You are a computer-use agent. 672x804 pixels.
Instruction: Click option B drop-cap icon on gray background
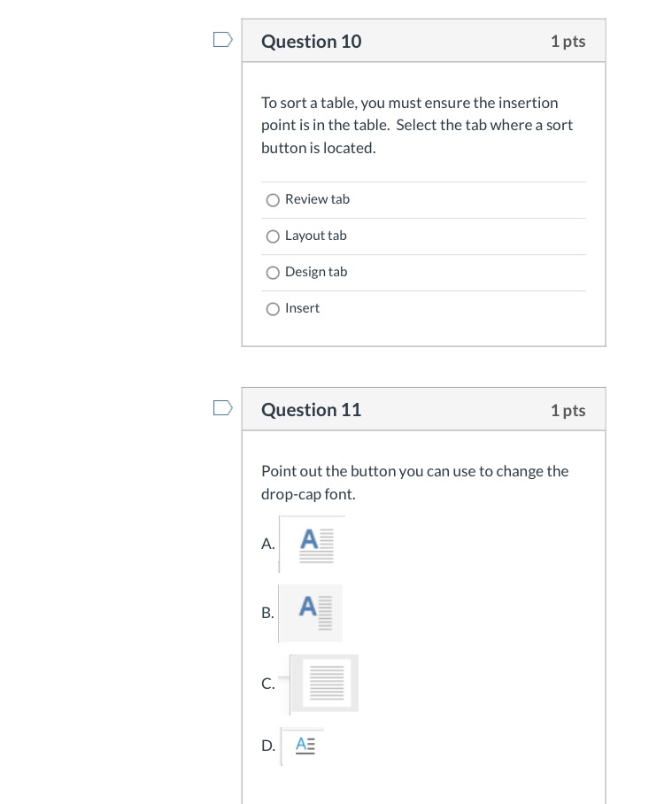pos(311,614)
